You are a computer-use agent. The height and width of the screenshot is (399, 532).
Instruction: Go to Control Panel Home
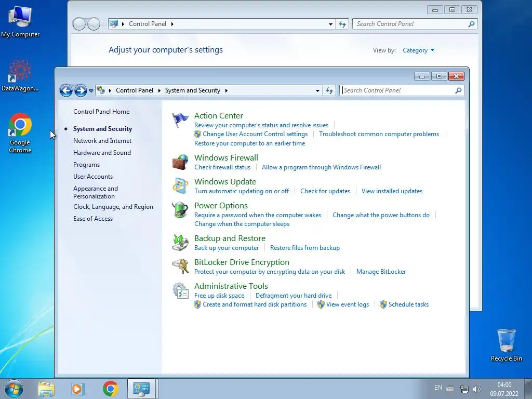coord(101,112)
